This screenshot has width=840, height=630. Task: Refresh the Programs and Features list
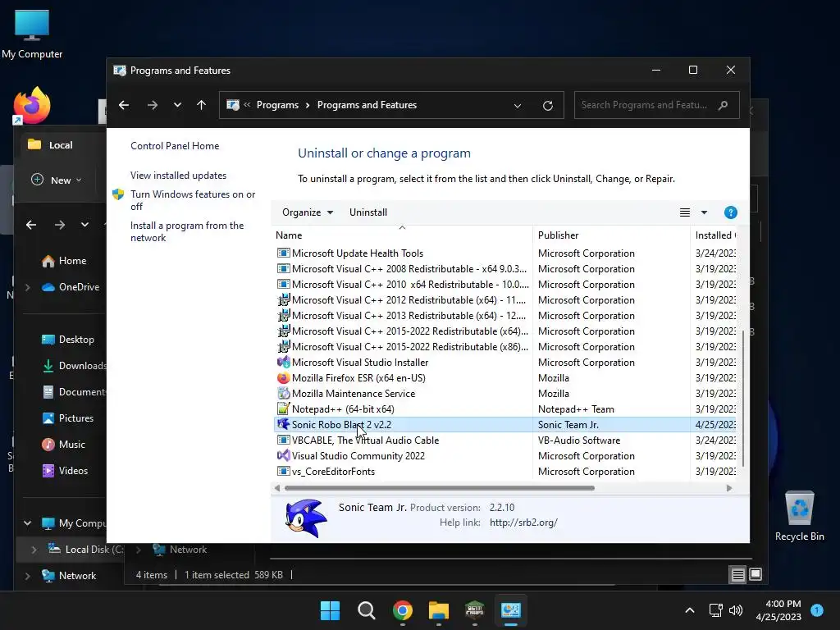[x=547, y=106]
